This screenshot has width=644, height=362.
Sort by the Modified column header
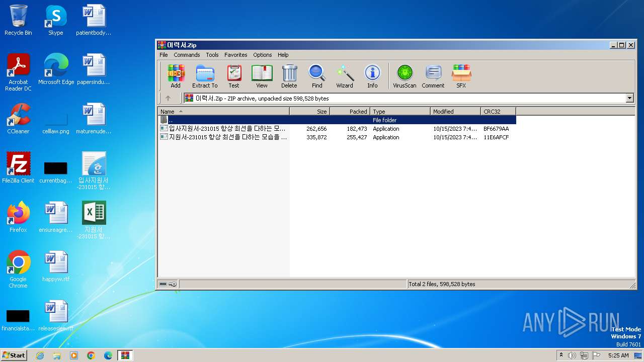[x=456, y=112]
